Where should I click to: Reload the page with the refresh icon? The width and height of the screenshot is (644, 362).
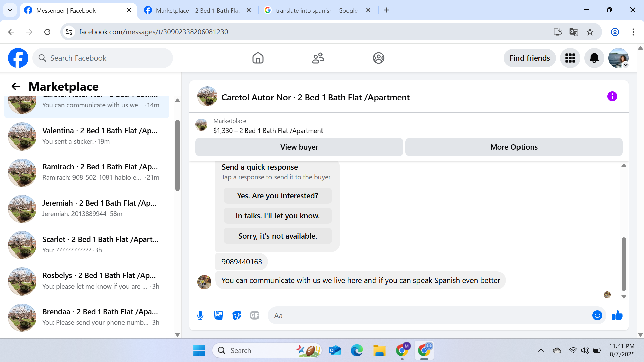pyautogui.click(x=47, y=32)
